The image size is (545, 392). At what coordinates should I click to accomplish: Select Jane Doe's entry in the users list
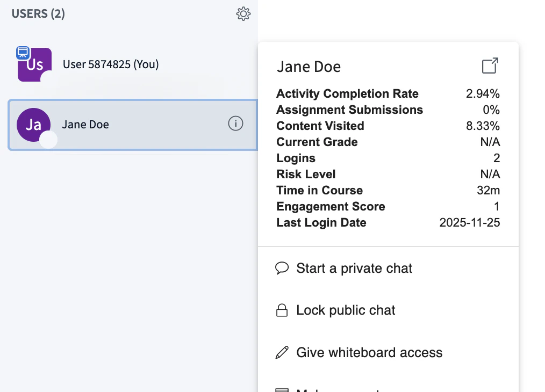pos(132,125)
